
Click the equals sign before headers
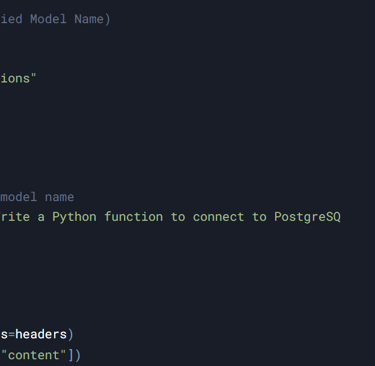(12, 334)
